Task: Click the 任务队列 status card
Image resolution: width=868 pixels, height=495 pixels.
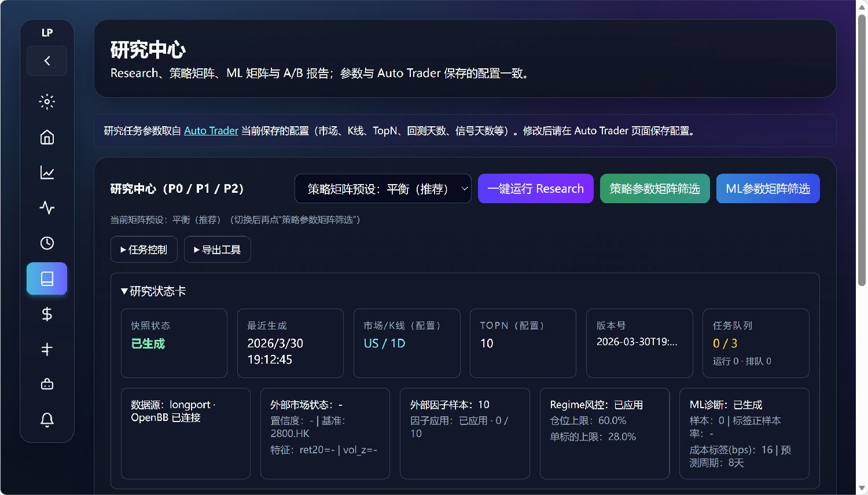Action: point(755,343)
